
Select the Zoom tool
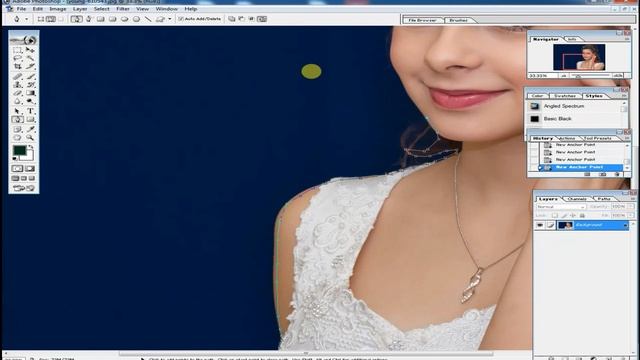pos(30,138)
